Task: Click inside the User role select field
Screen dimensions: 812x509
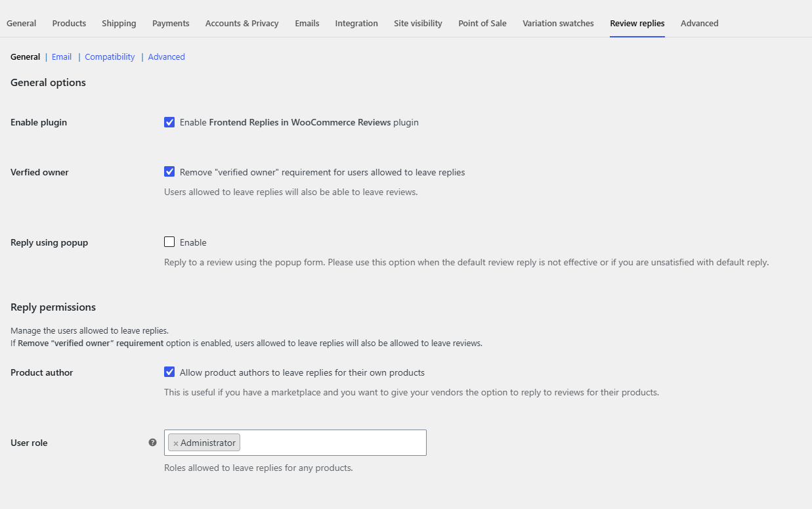Action: (295, 443)
